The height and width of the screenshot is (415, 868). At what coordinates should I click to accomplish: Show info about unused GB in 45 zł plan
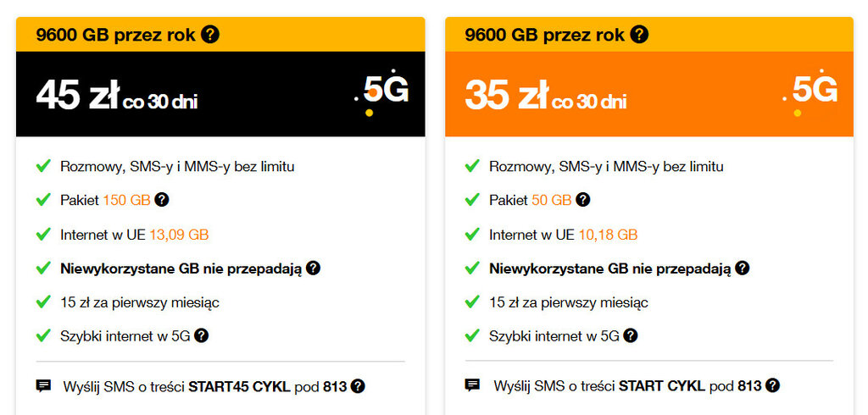(313, 268)
